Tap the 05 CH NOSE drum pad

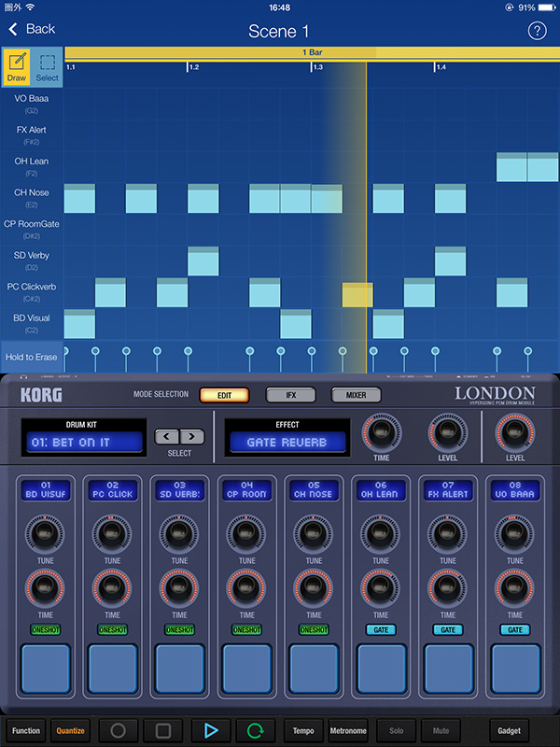(x=314, y=669)
